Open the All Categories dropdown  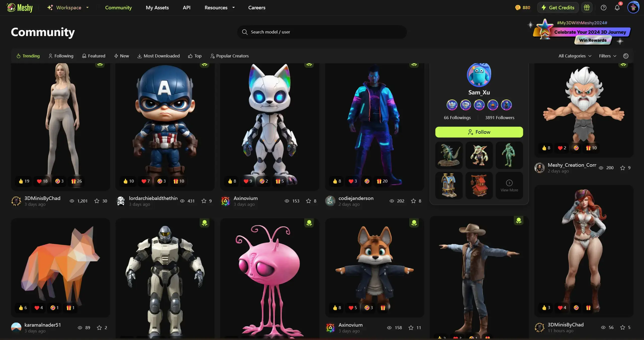pos(575,56)
